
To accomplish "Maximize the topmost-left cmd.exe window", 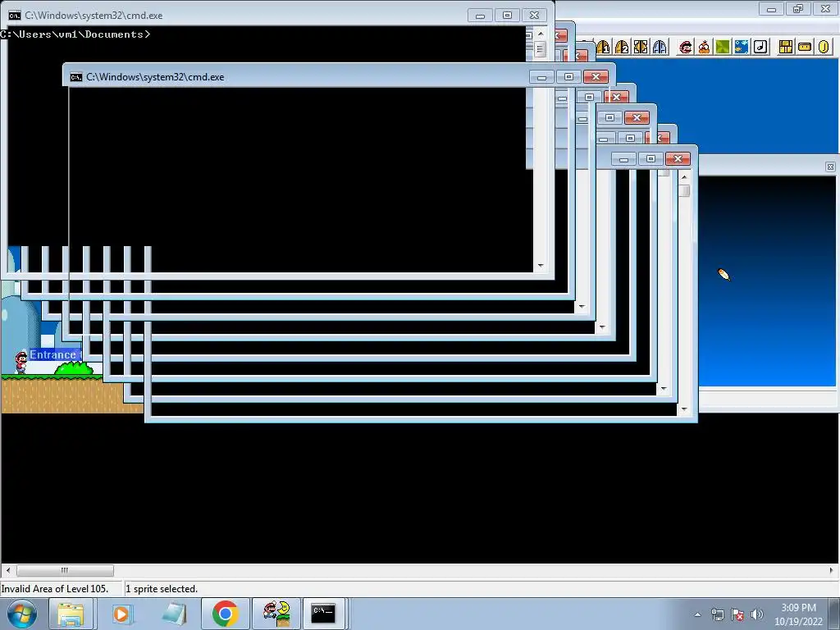I will pyautogui.click(x=507, y=16).
